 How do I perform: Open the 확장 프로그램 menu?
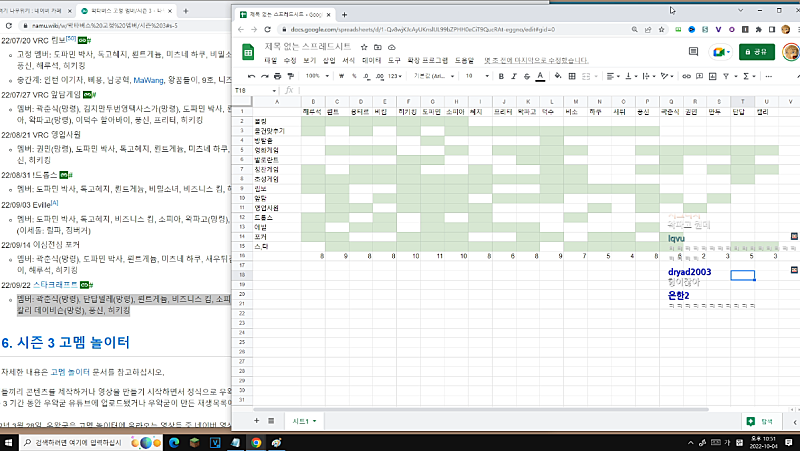(428, 60)
